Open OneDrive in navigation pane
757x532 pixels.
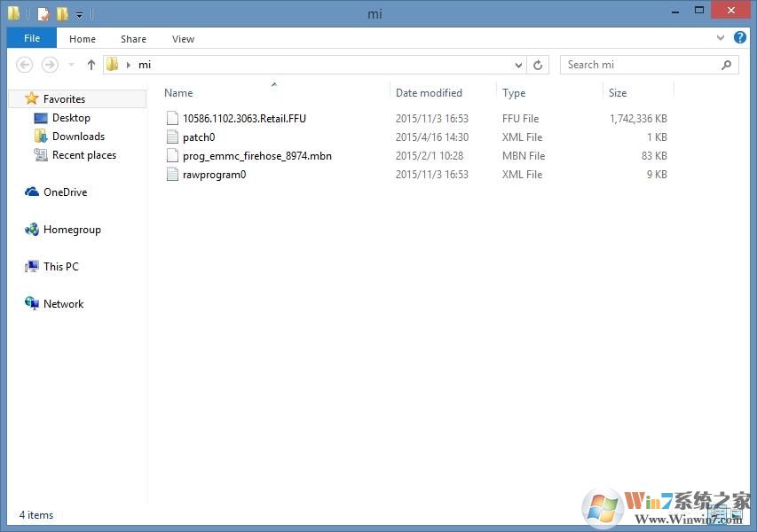[65, 192]
